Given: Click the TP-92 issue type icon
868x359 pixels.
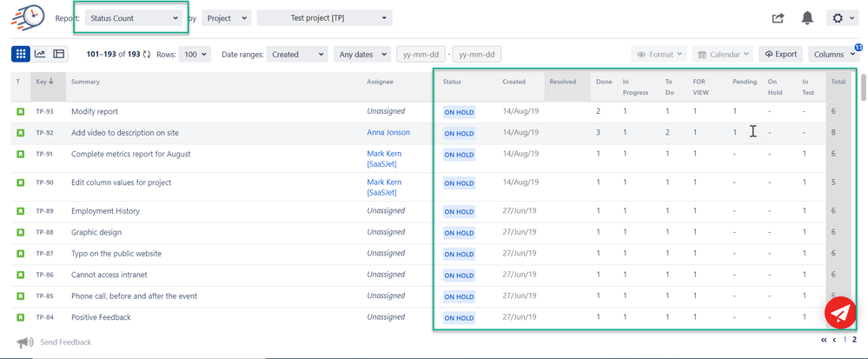Looking at the screenshot, I should tap(21, 133).
